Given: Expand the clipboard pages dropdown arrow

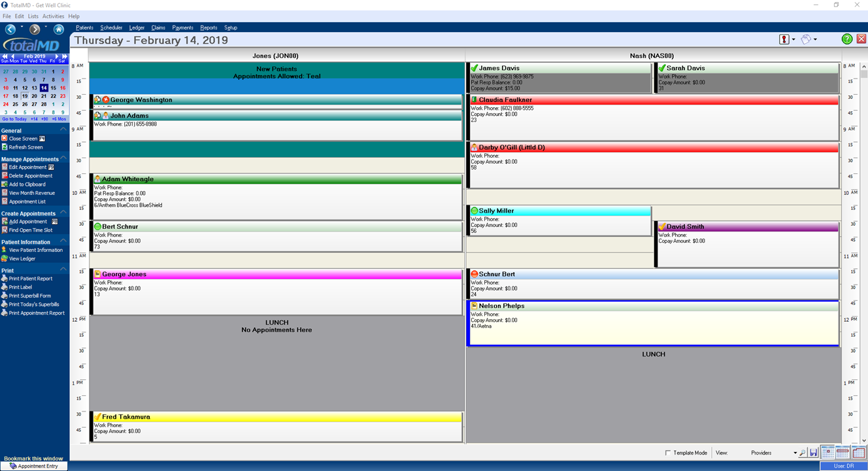Looking at the screenshot, I should (x=815, y=40).
